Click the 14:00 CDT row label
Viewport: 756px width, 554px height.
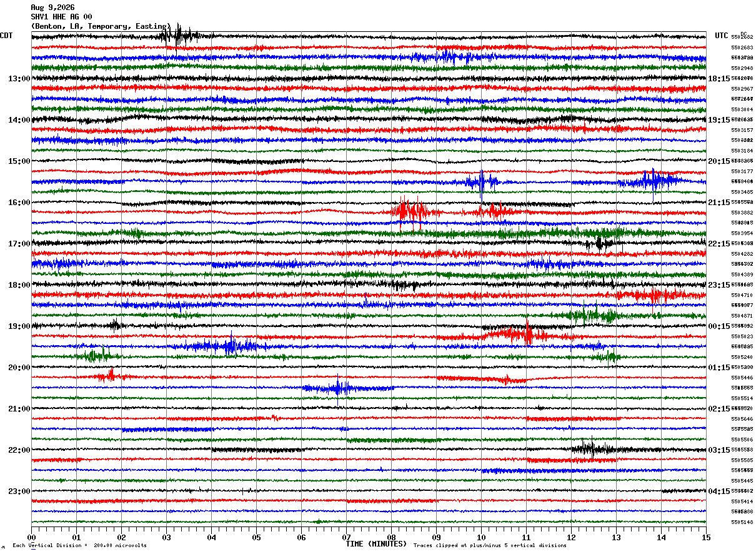pyautogui.click(x=19, y=119)
